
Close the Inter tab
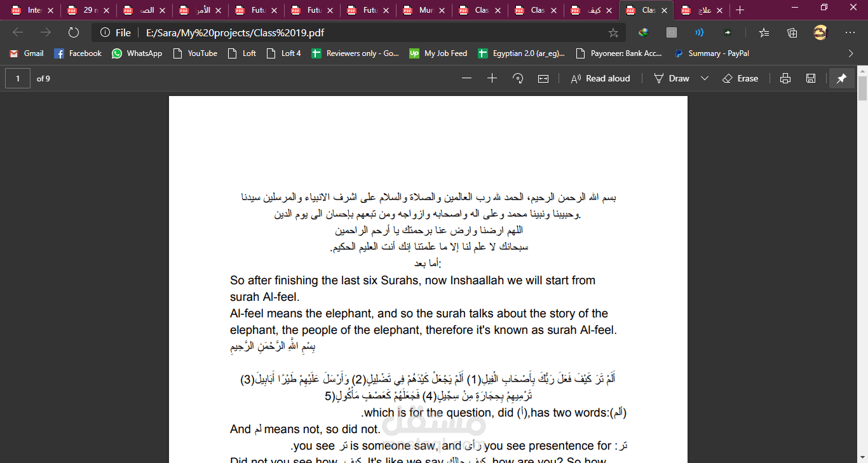(x=50, y=10)
